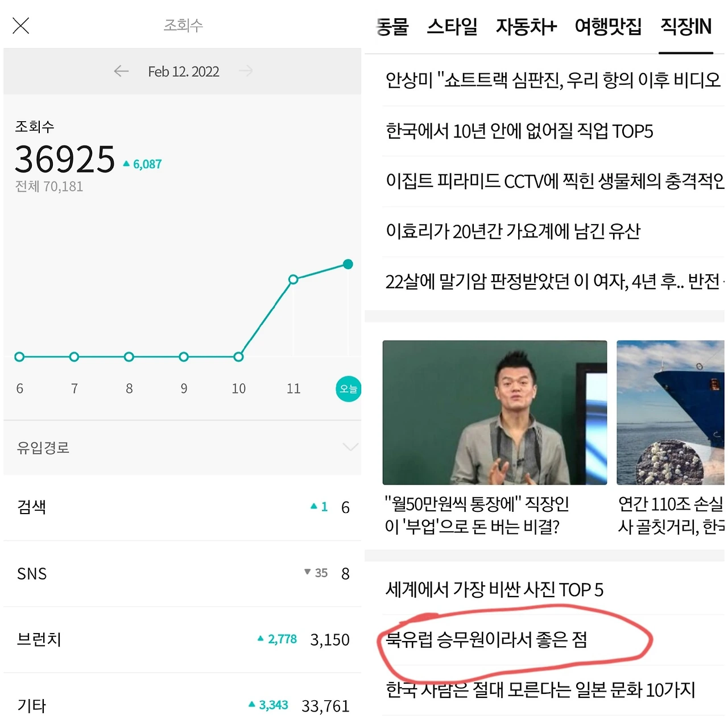
Task: Open article 북유럽 승무원이라서 좋은 점
Action: pyautogui.click(x=486, y=640)
